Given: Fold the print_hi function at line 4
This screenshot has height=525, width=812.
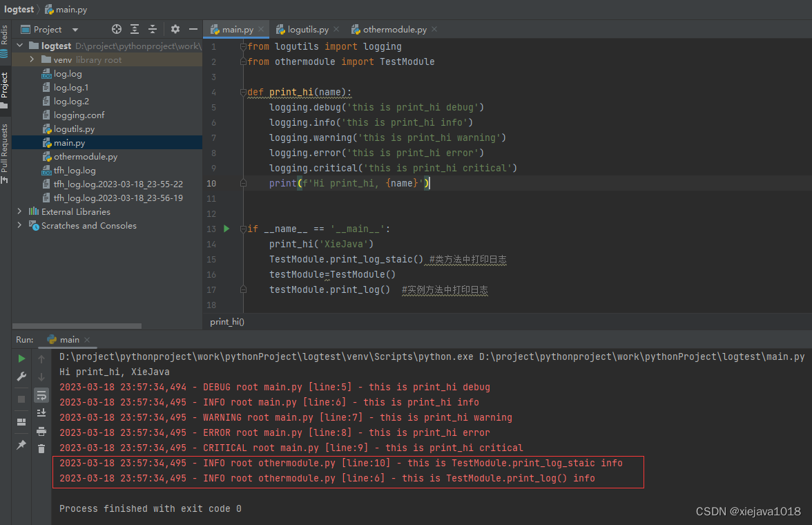Looking at the screenshot, I should point(243,93).
